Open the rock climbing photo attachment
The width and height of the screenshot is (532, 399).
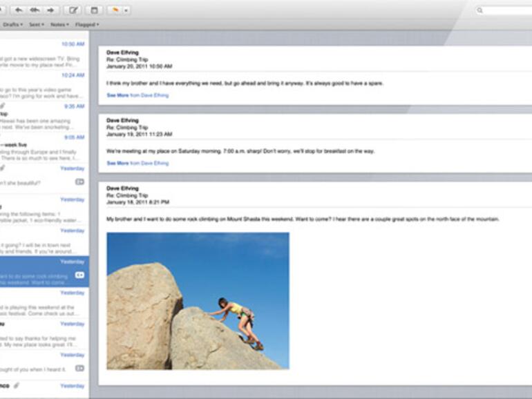coord(198,301)
